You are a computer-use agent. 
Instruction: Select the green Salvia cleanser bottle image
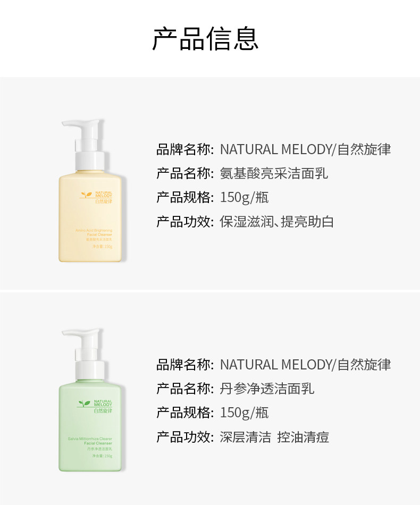(x=90, y=400)
